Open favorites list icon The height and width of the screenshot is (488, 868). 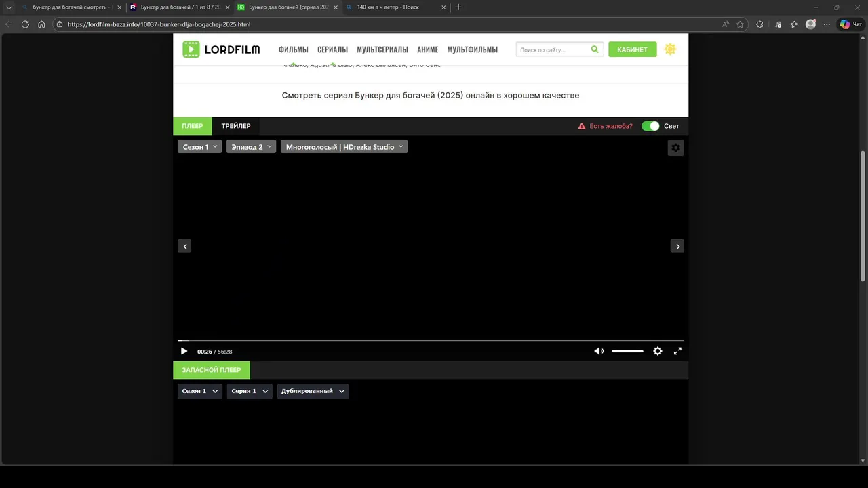point(794,24)
